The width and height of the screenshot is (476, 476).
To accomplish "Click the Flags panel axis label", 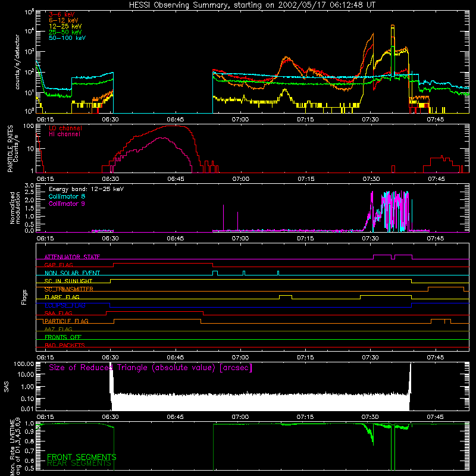I will click(x=24, y=297).
